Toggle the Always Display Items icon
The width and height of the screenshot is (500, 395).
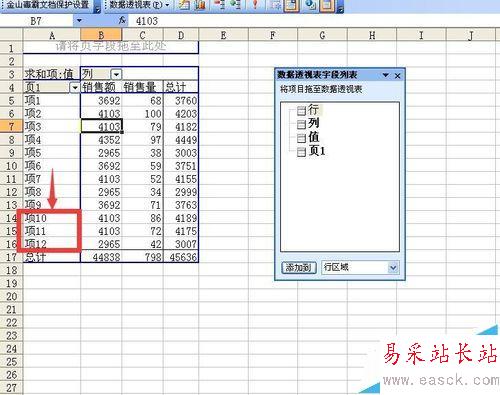(291, 5)
